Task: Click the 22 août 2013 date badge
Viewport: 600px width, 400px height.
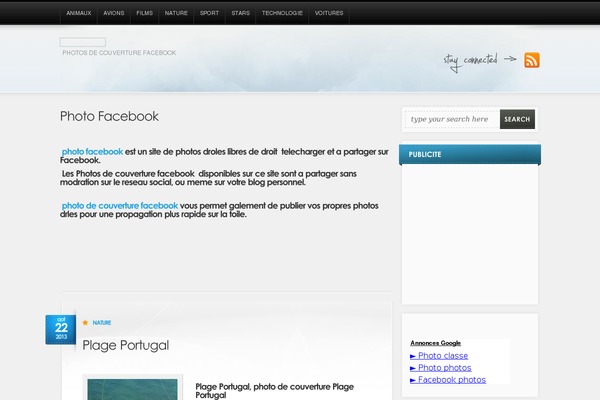Action: (61, 330)
